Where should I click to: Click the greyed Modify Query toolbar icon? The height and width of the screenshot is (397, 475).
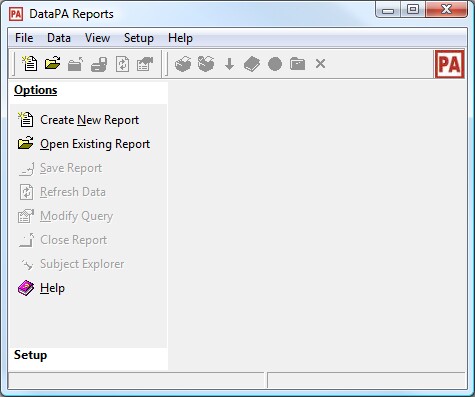[x=145, y=64]
